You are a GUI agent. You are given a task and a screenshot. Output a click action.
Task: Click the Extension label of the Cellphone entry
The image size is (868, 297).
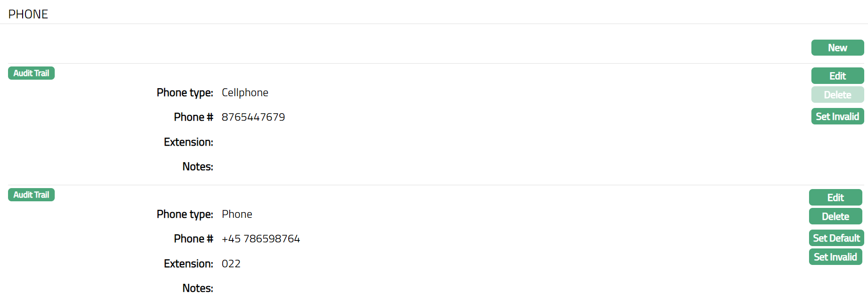(188, 142)
